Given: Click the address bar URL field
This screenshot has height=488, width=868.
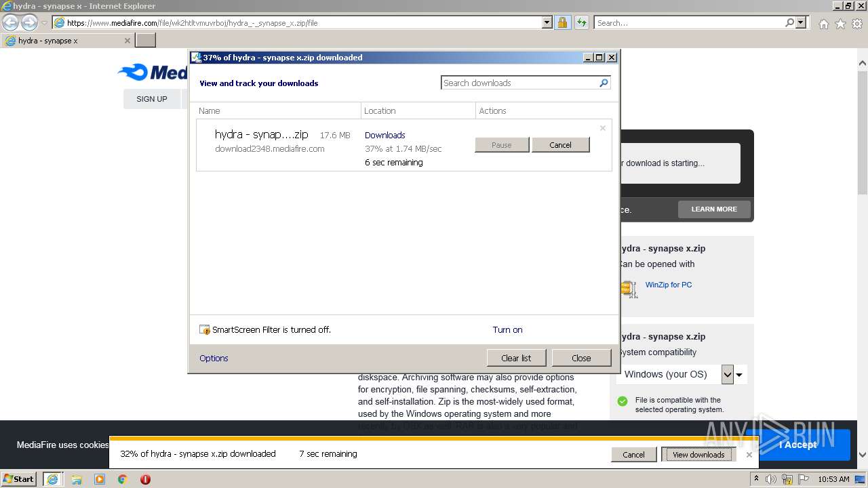Looking at the screenshot, I should (x=297, y=22).
